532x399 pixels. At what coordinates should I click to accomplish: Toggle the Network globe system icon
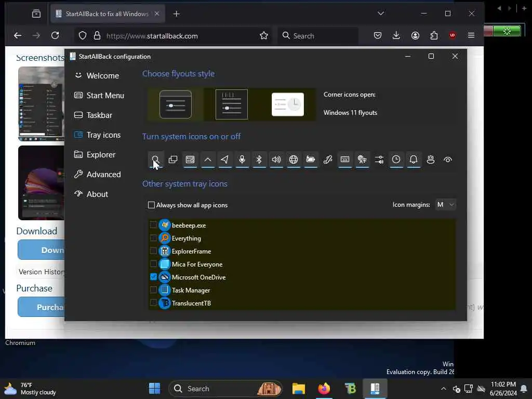point(294,159)
